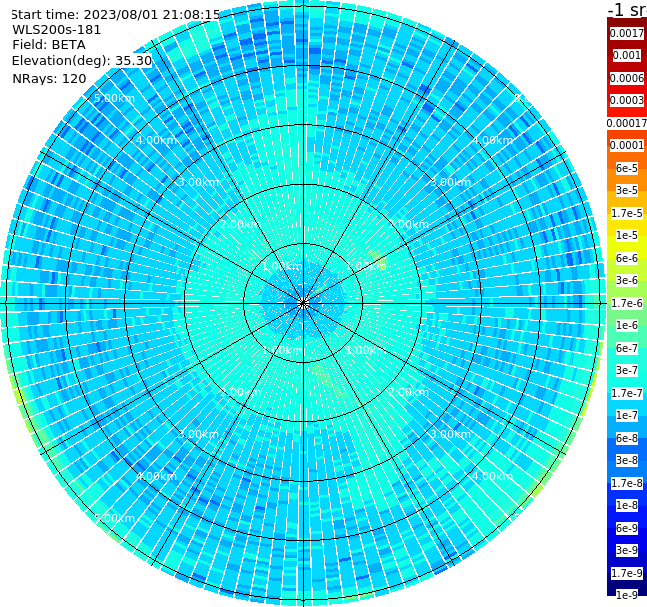Select the WLS200s-181 instrument label
The width and height of the screenshot is (647, 607).
(x=57, y=30)
